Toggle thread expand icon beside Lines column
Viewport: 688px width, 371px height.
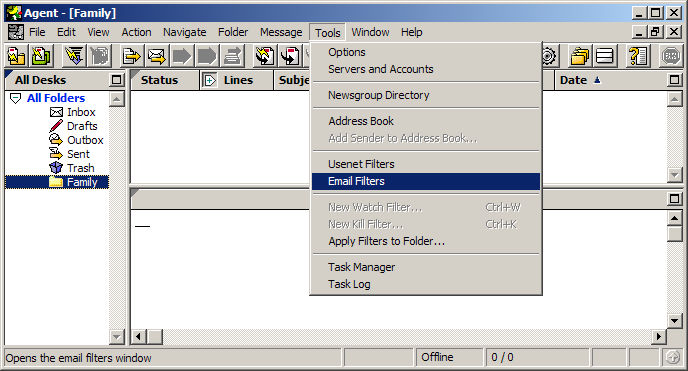pos(210,80)
